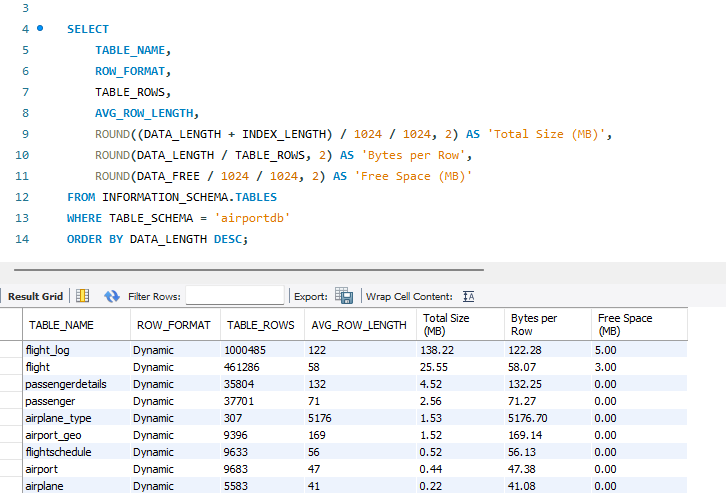The image size is (726, 493).
Task: Click the result grid view icon
Action: [x=83, y=296]
